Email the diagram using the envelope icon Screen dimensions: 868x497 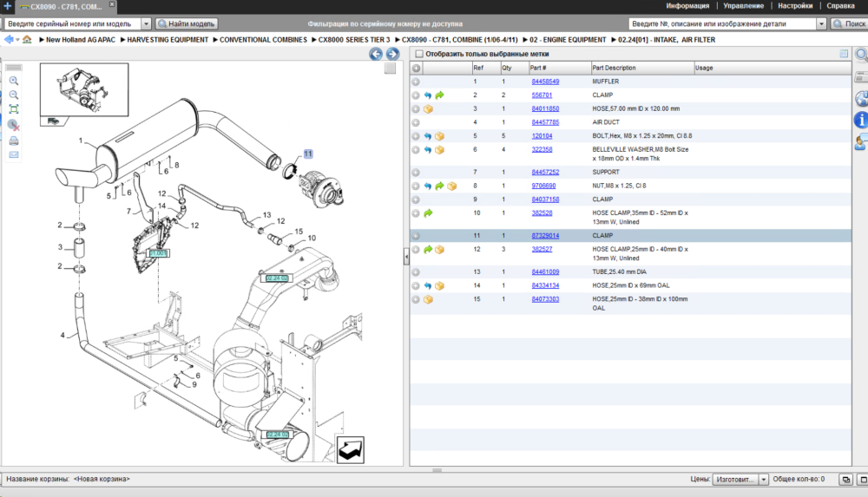14,154
